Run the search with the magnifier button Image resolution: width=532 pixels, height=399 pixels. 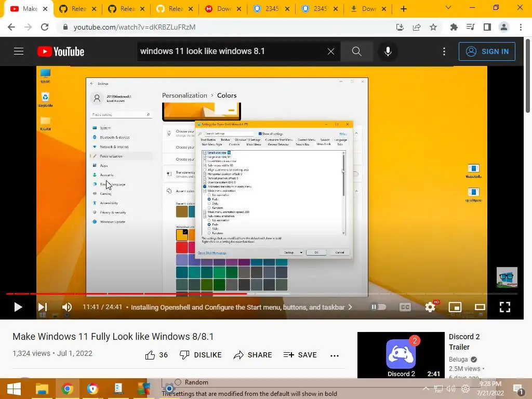(356, 51)
